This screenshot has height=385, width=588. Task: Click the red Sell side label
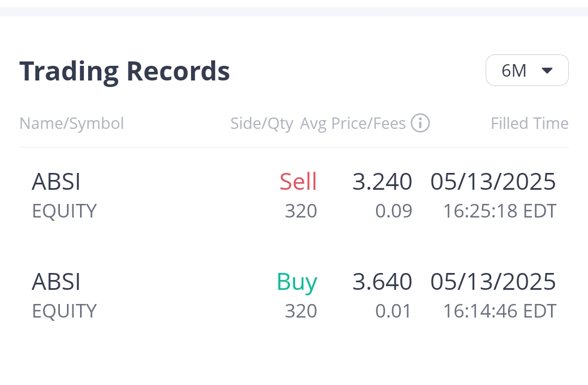point(298,182)
